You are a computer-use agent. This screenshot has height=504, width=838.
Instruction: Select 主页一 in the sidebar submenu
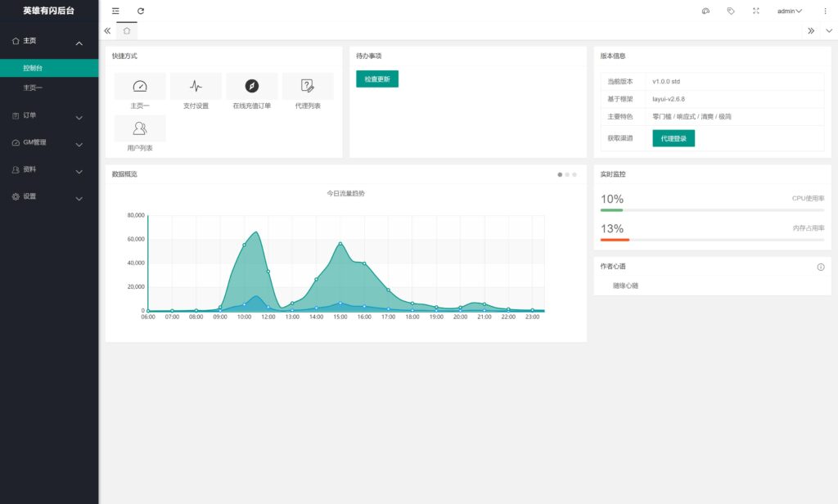coord(33,88)
